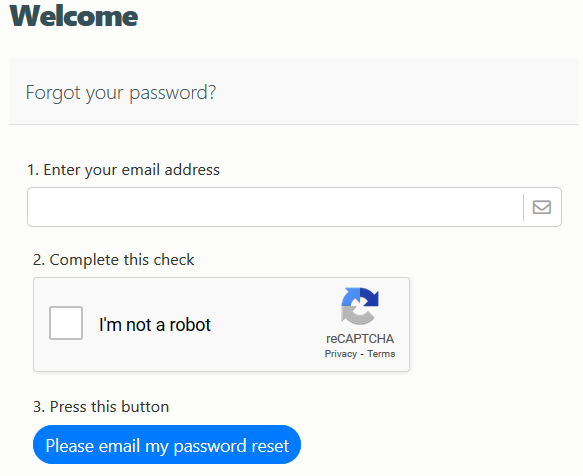583x476 pixels.
Task: Open the reCAPTCHA Privacy link
Action: 341,354
